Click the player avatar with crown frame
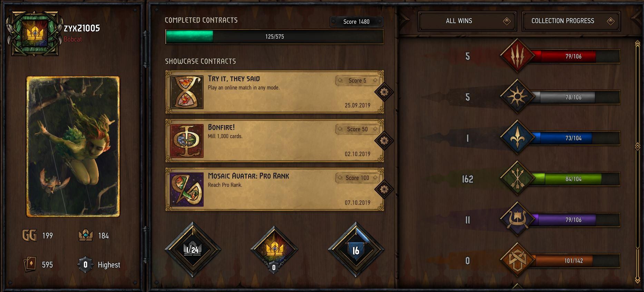644x292 pixels. pyautogui.click(x=34, y=34)
